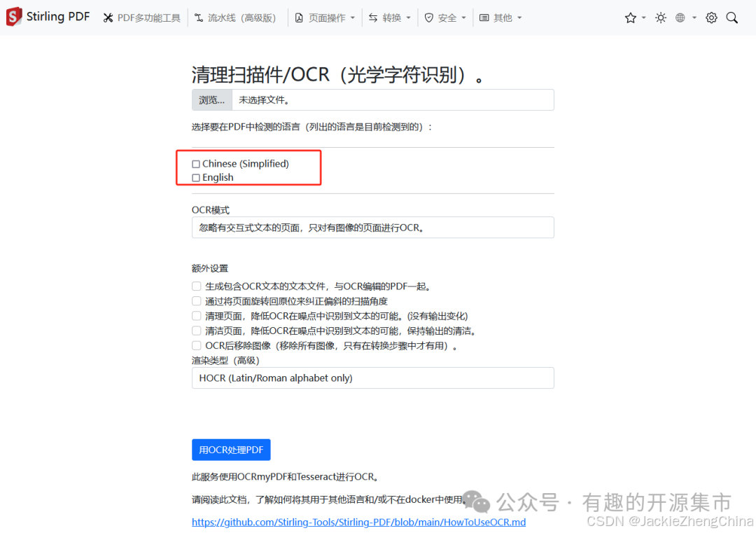756x533 pixels.
Task: Open PDF多功能工具 from the navbar
Action: click(141, 18)
